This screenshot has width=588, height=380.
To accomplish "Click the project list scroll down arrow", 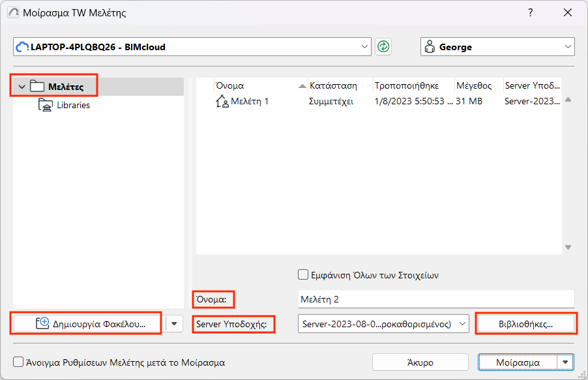I will [x=568, y=247].
